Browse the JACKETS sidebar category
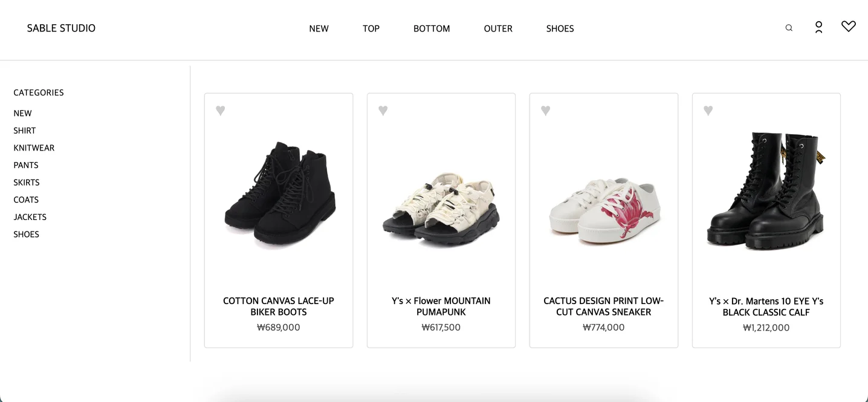This screenshot has height=402, width=868. 30,217
